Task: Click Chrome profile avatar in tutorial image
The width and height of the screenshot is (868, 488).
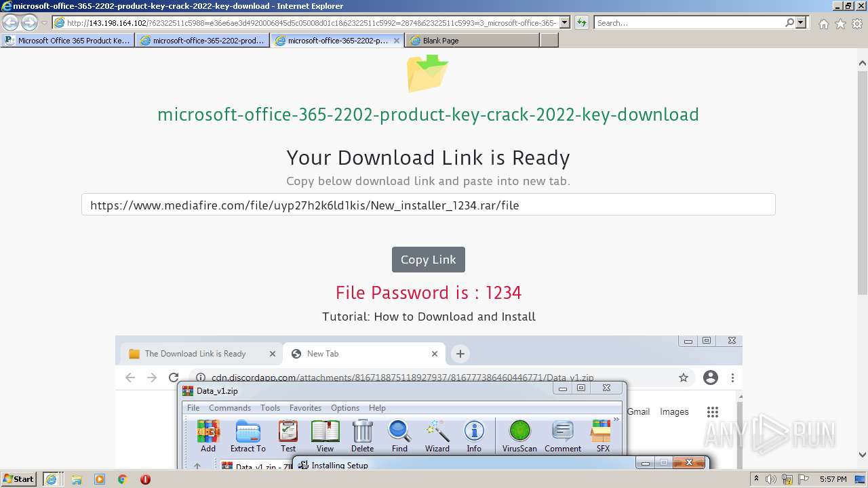Action: coord(711,378)
